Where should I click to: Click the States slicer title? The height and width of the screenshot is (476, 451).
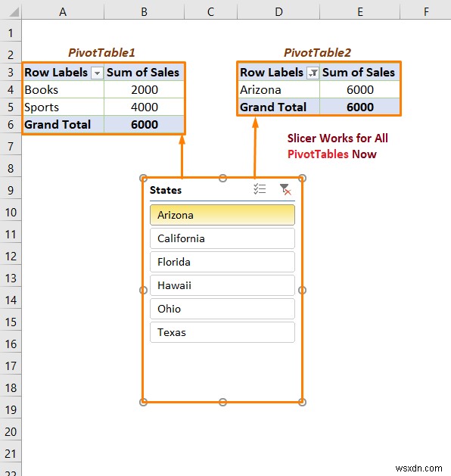(166, 190)
